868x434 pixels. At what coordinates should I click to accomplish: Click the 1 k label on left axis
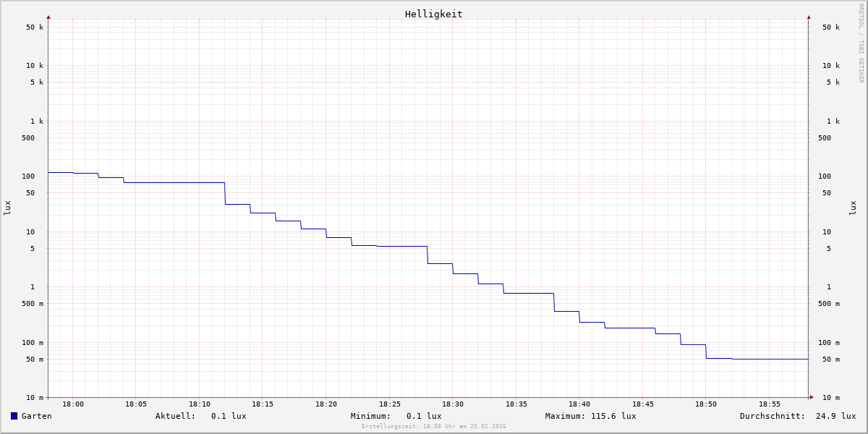37,122
